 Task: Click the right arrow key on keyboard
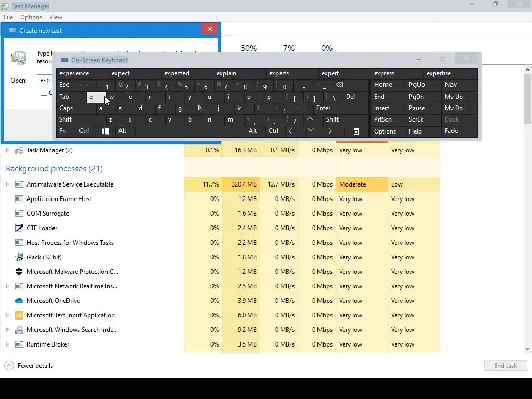click(x=330, y=131)
